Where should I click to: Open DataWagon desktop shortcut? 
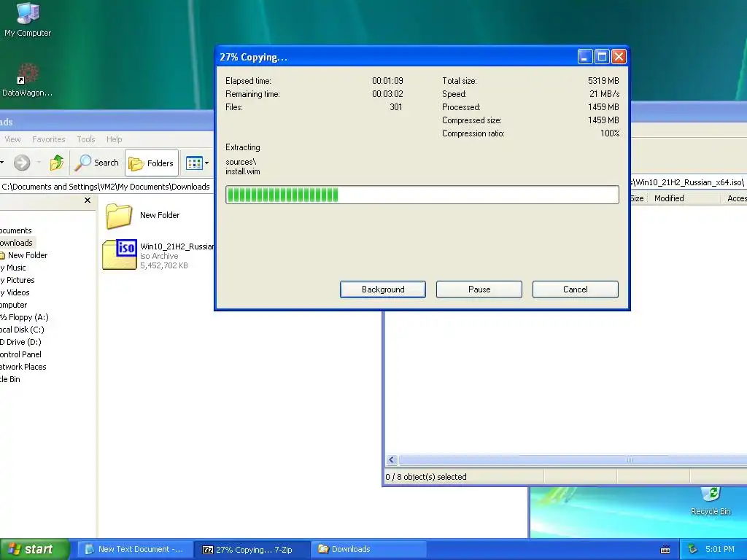pos(27,80)
